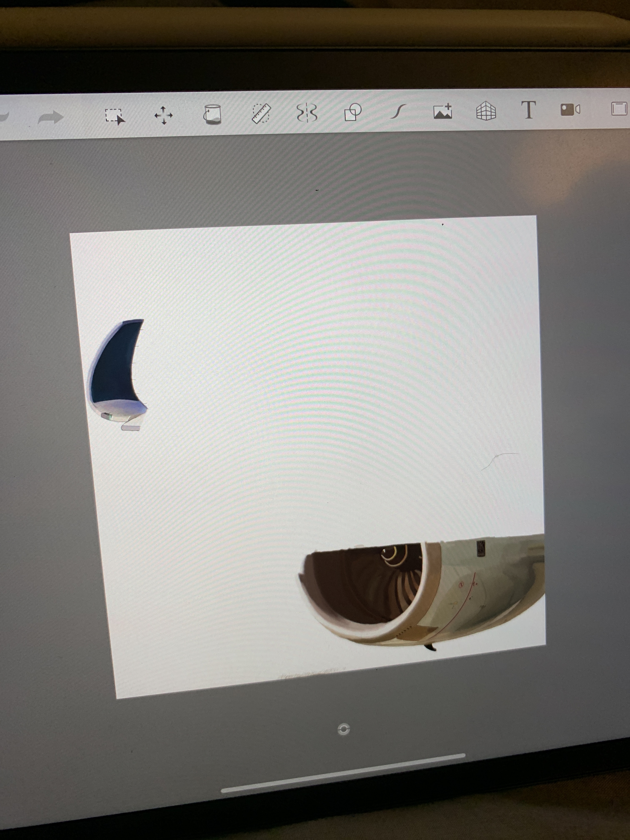Select the rectangular Selection tool

pos(114,116)
